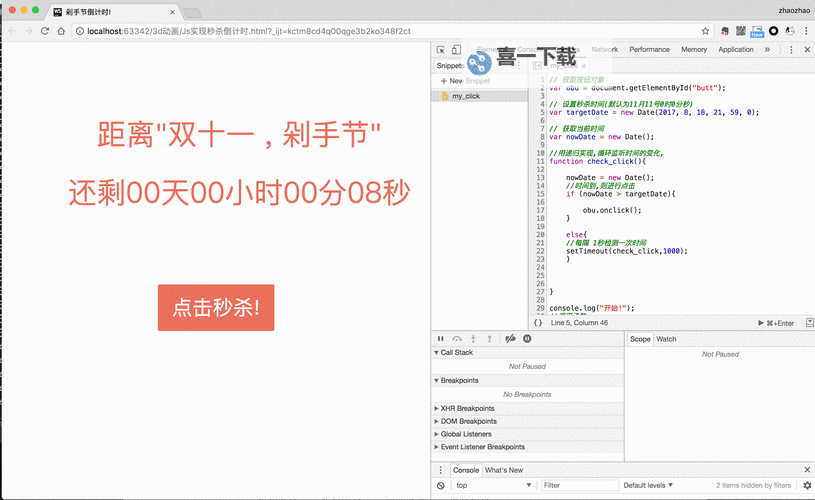Click the step into debugger icon
The width and height of the screenshot is (815, 500).
473,338
